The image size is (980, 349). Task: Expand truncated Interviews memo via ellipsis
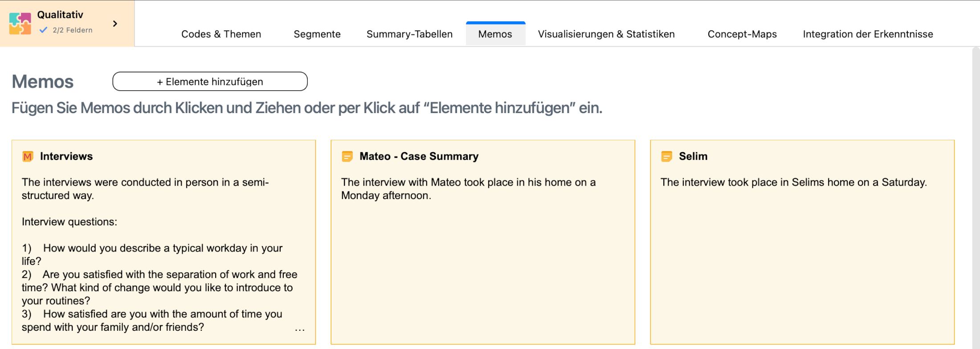300,330
